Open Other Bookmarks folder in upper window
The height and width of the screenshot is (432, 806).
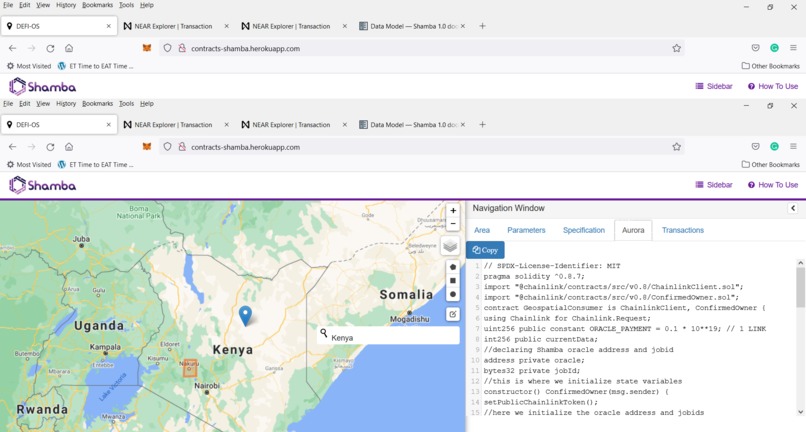[x=771, y=66]
